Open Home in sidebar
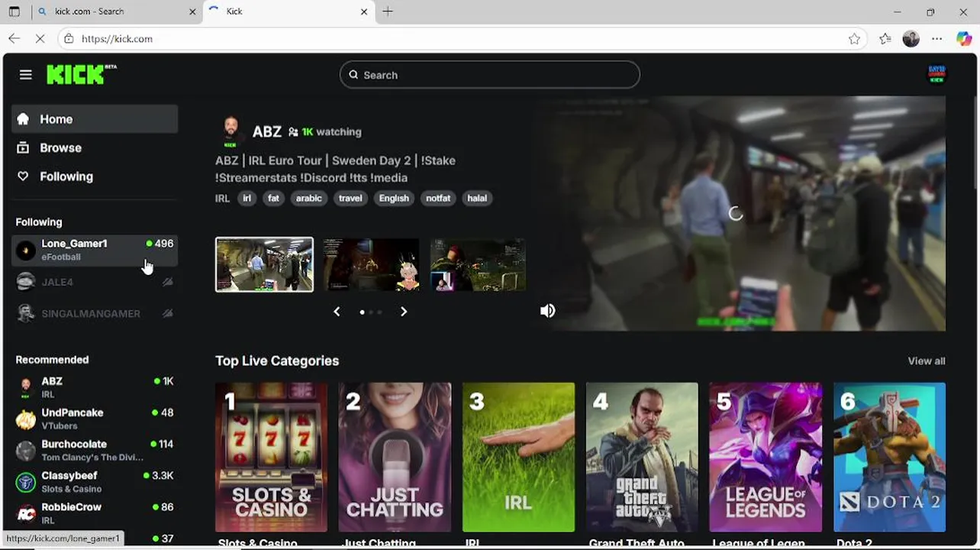 [x=95, y=119]
